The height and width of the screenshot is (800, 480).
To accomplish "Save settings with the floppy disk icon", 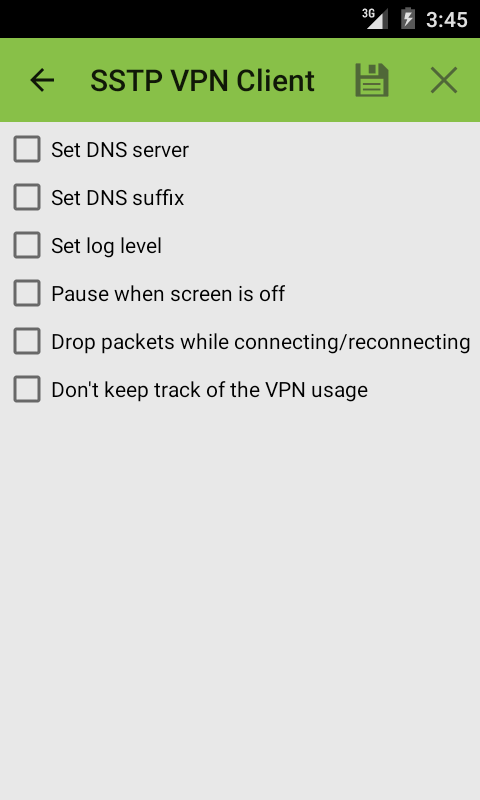I will [372, 80].
